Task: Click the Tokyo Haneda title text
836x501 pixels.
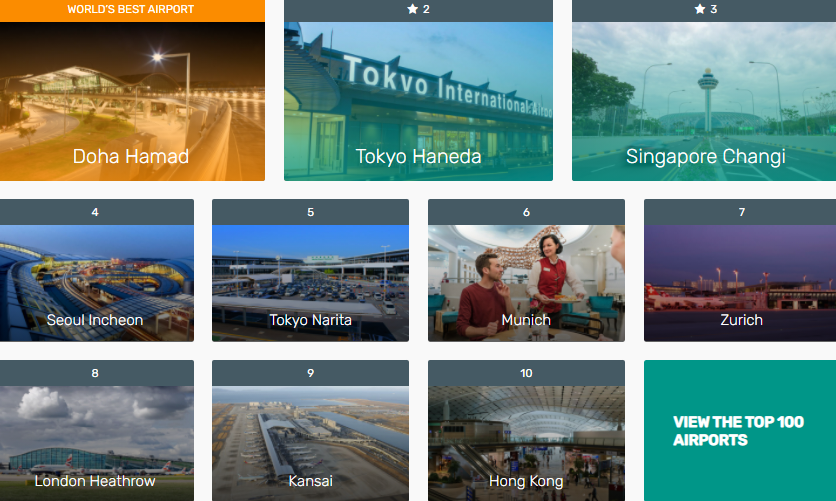Action: coord(419,156)
